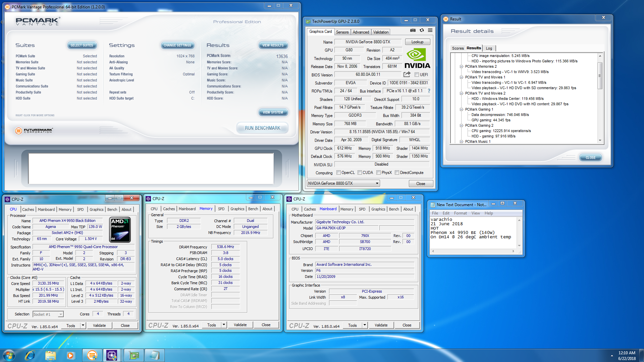Switch to Sensors tab in GPU-Z
Image resolution: width=644 pixels, height=362 pixels.
click(342, 32)
